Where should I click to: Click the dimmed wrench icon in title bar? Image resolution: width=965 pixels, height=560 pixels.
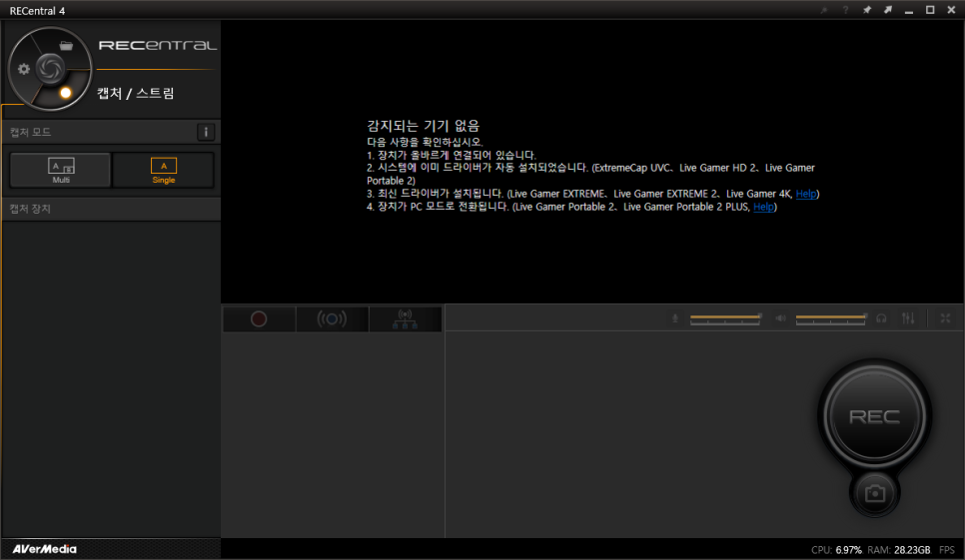[824, 10]
